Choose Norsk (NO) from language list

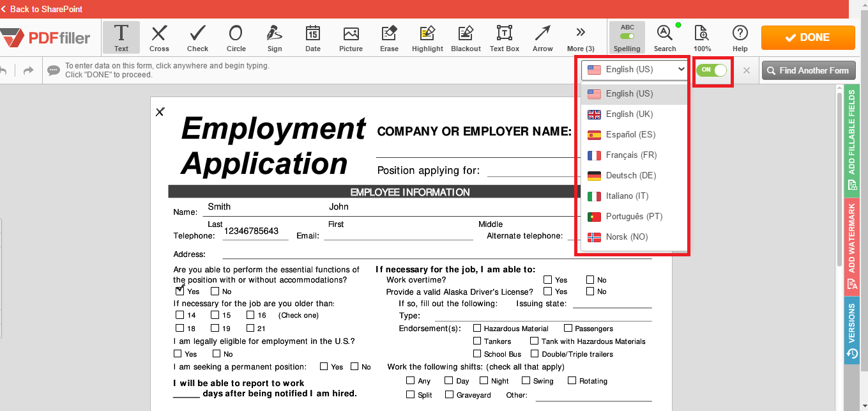pos(634,237)
